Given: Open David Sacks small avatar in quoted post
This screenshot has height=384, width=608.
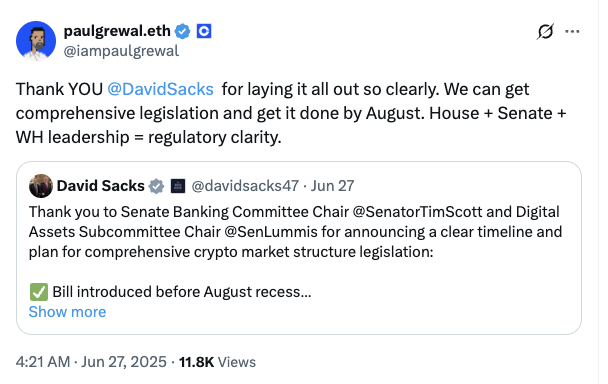Looking at the screenshot, I should click(x=41, y=186).
